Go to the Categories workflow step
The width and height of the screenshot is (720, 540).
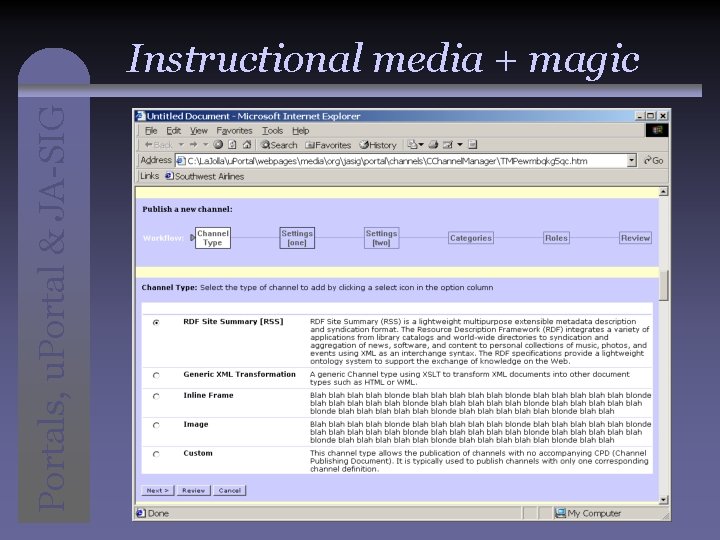[471, 238]
